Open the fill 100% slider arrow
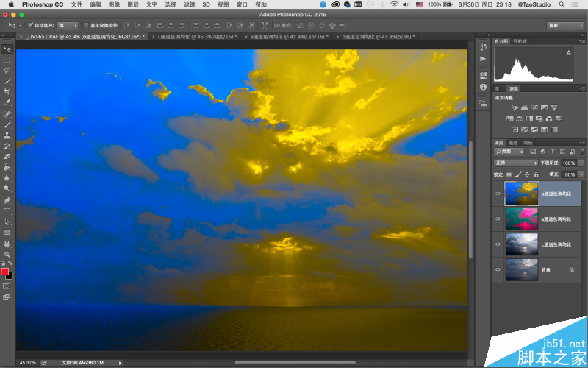The height and width of the screenshot is (368, 588). (x=581, y=174)
